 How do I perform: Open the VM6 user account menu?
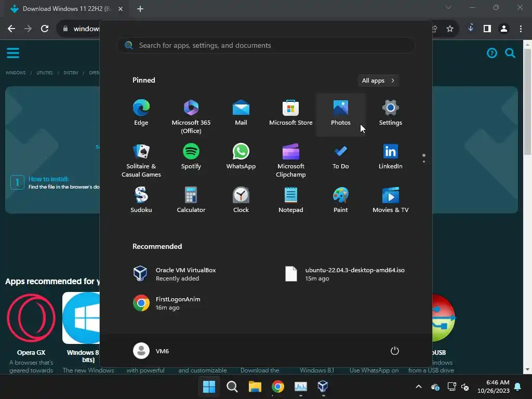(x=151, y=351)
